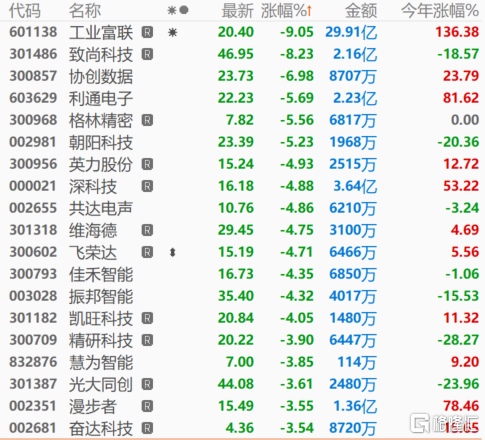Click the R badge next to 工业富联
485x440 pixels.
pos(147,32)
